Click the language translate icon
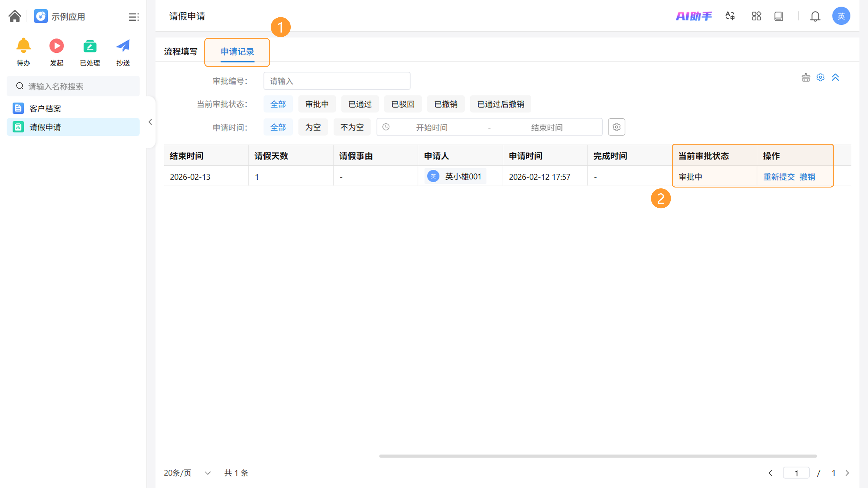The image size is (868, 488). pyautogui.click(x=730, y=16)
